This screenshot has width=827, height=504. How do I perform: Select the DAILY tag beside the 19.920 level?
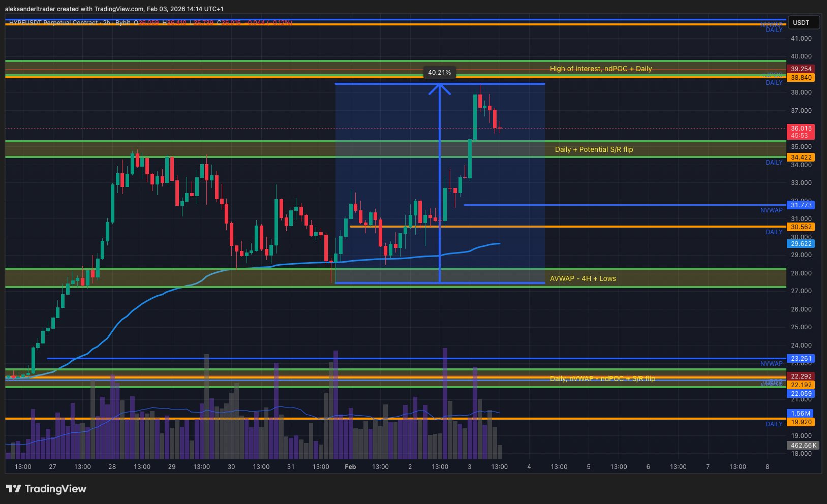pyautogui.click(x=774, y=424)
